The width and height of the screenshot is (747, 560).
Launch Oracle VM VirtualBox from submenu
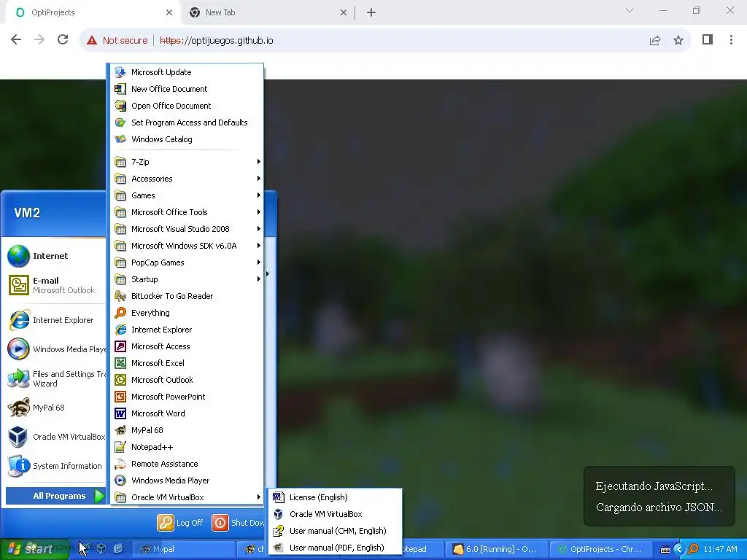336,514
